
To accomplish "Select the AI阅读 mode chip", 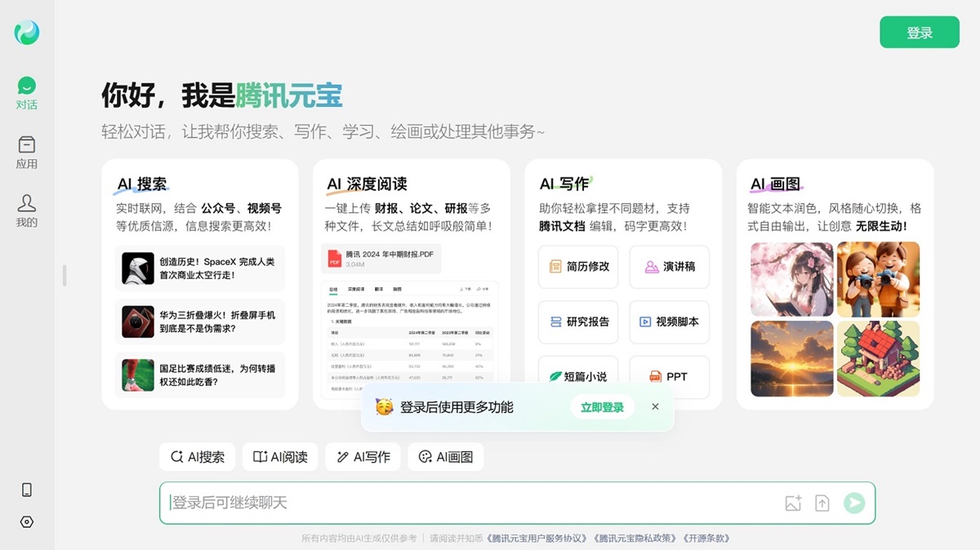I will 280,457.
